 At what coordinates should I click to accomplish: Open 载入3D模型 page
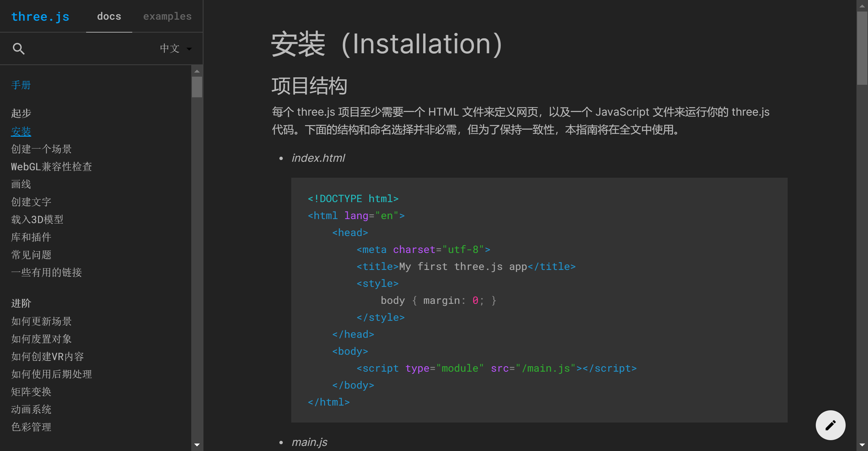[37, 219]
